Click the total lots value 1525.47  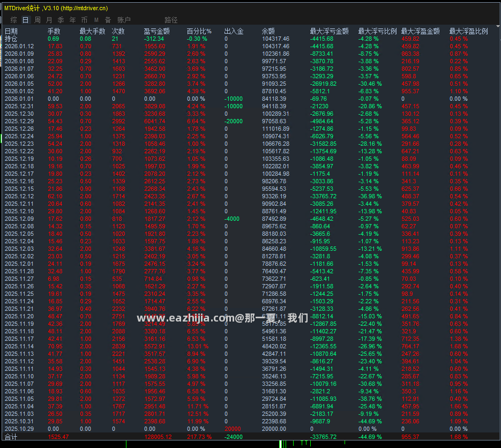tap(58, 437)
